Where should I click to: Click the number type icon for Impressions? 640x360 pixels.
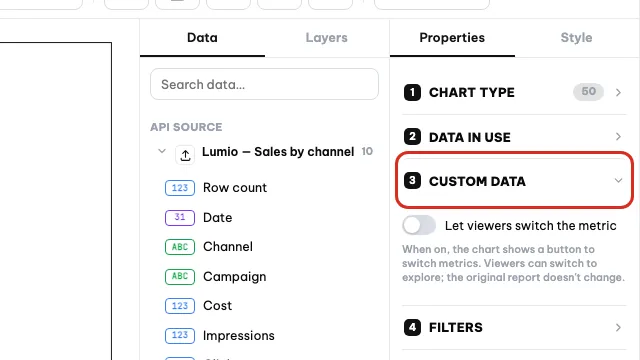[180, 336]
